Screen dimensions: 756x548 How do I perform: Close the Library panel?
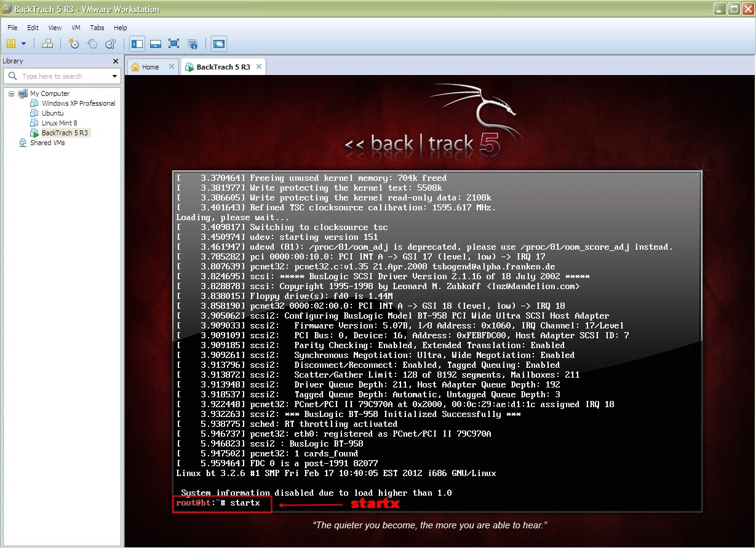tap(116, 61)
